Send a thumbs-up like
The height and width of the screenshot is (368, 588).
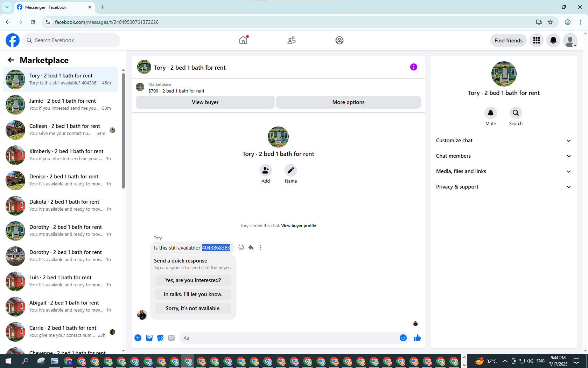click(x=417, y=338)
